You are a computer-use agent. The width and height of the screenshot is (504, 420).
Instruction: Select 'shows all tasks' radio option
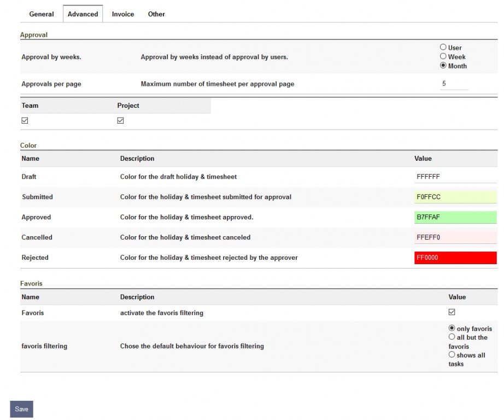pos(452,355)
